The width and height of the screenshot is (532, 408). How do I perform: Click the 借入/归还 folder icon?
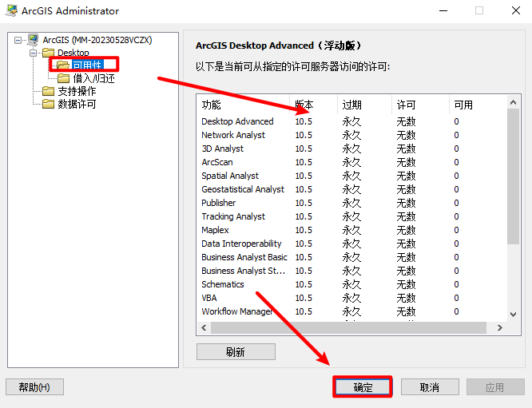tap(63, 78)
